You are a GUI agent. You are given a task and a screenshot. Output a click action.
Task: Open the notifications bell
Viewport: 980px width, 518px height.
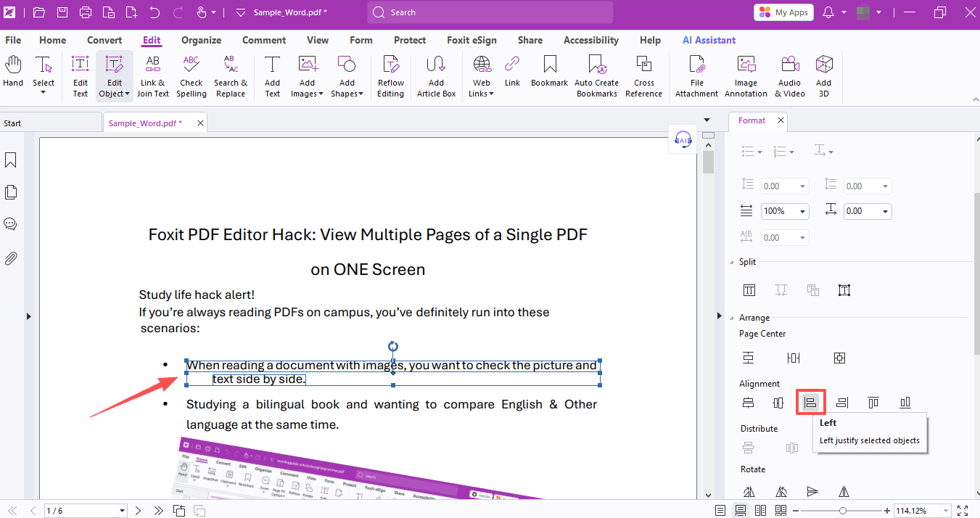coord(828,12)
